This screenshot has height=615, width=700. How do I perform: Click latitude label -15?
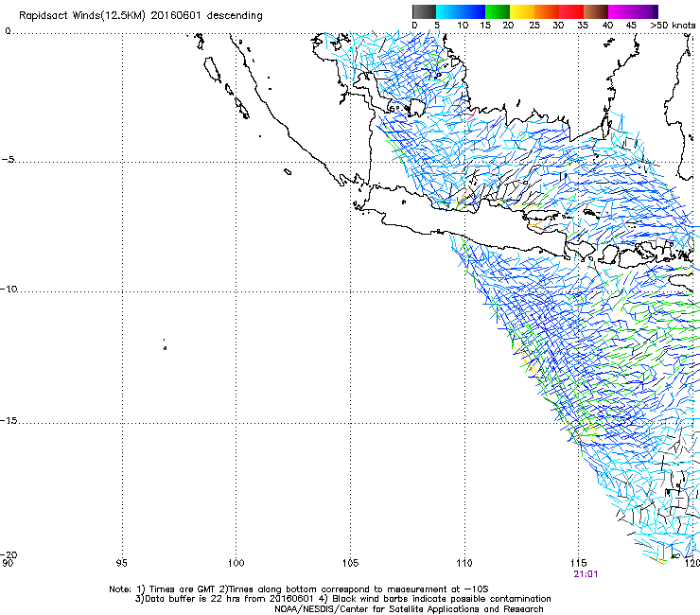tap(9, 421)
